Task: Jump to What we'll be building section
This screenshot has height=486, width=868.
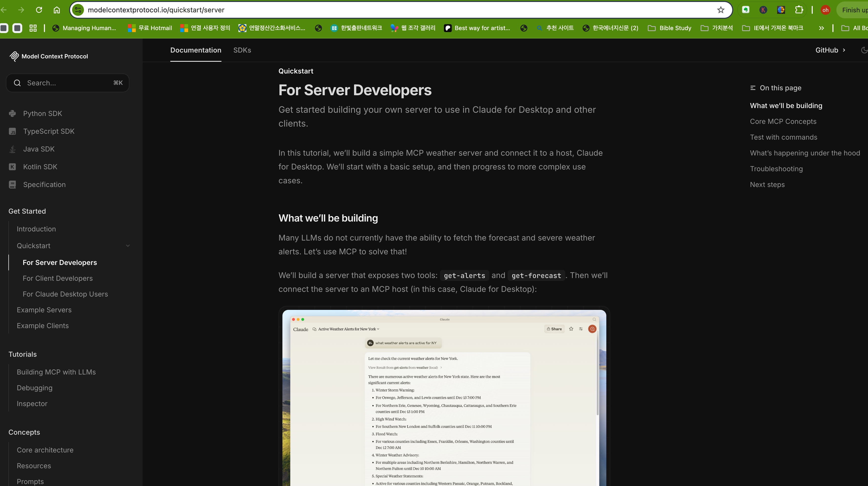Action: (x=786, y=106)
